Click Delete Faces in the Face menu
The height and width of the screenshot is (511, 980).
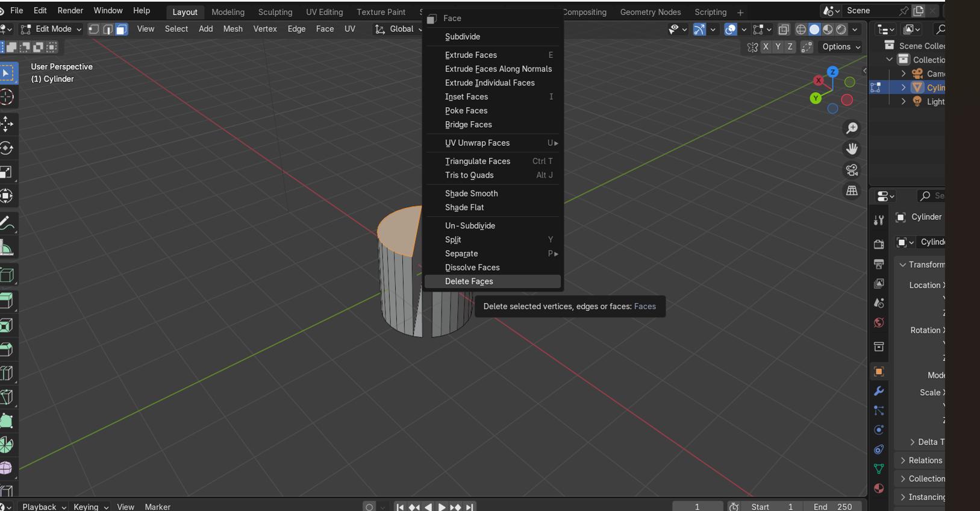click(x=493, y=281)
